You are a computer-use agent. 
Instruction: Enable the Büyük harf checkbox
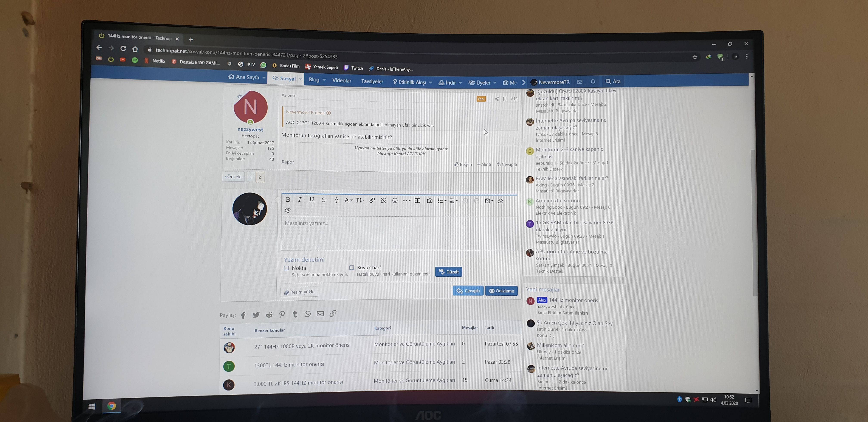(352, 268)
